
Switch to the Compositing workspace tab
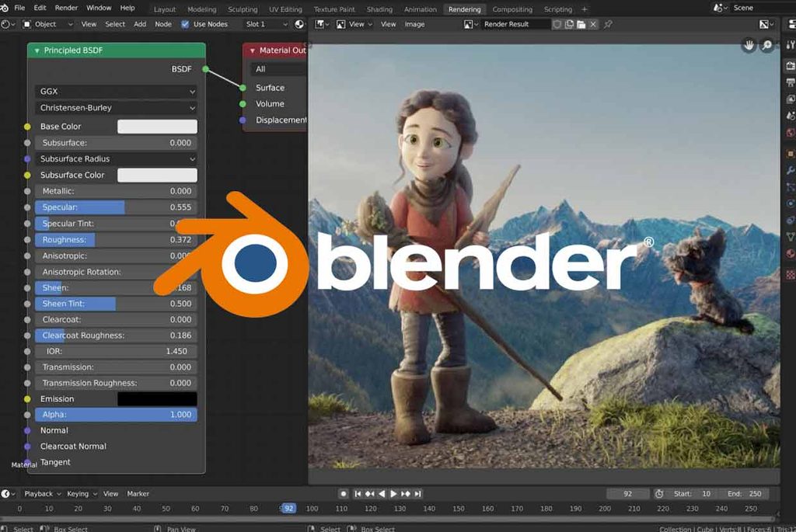[512, 9]
